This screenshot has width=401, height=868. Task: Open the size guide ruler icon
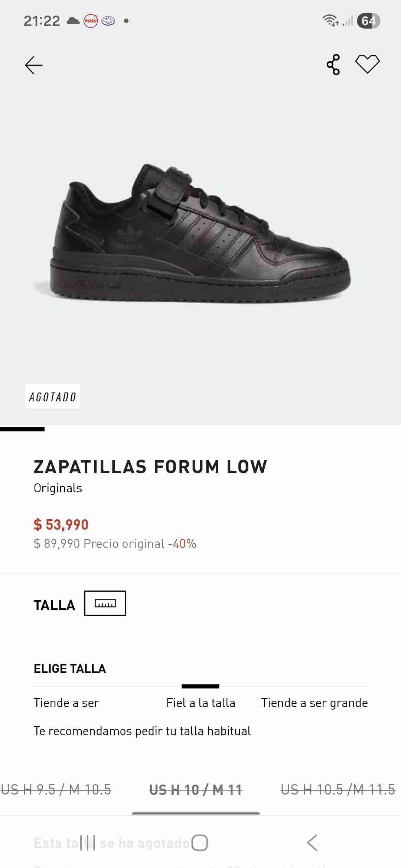pos(105,603)
